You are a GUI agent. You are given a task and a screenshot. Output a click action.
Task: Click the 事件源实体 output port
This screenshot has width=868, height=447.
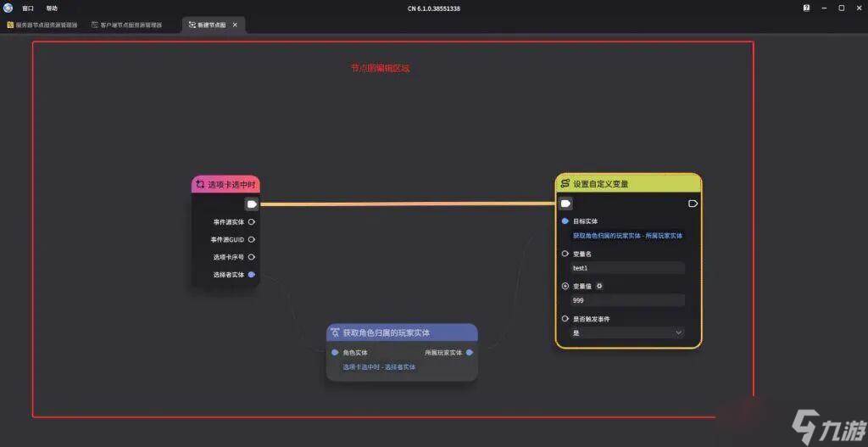click(252, 222)
